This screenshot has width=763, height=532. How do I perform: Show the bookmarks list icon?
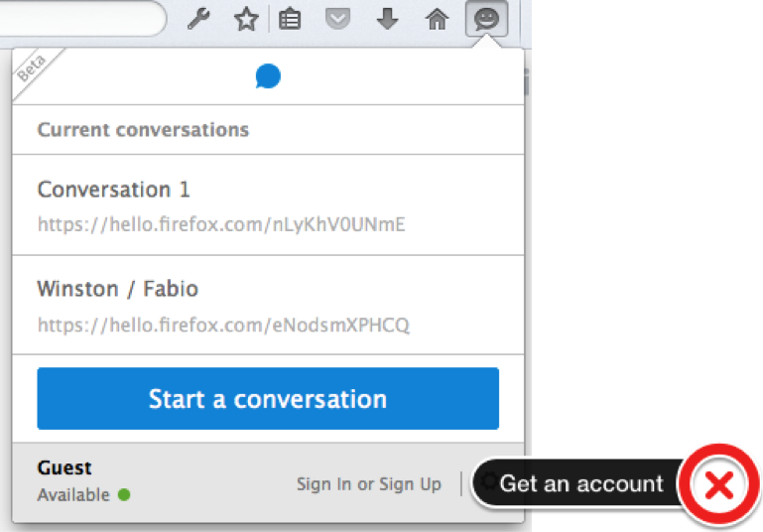pyautogui.click(x=290, y=20)
